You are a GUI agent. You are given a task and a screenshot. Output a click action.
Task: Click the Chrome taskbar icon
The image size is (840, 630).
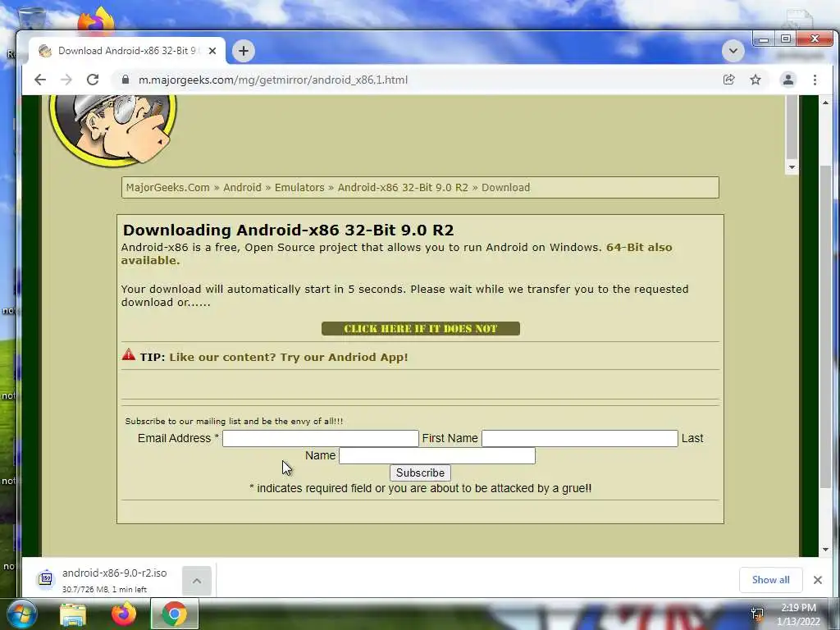tap(175, 614)
